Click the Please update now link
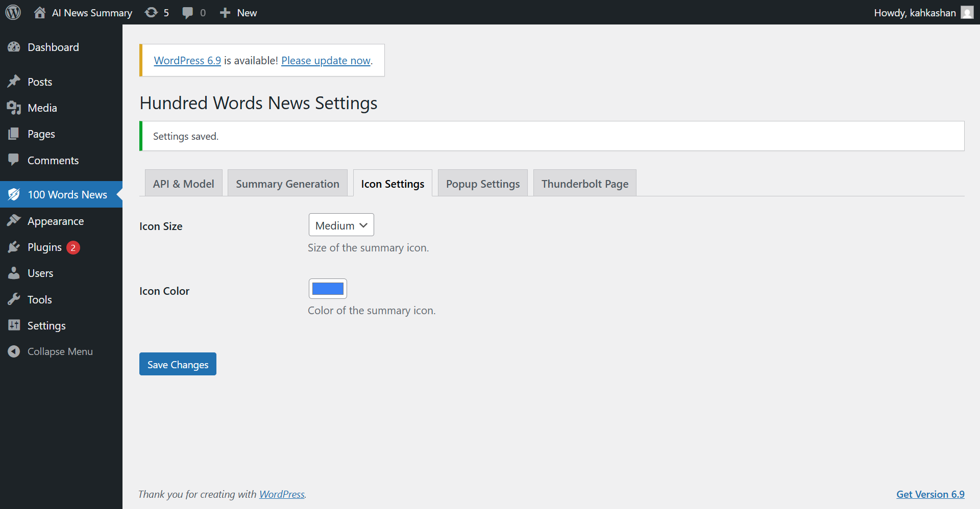 click(326, 60)
